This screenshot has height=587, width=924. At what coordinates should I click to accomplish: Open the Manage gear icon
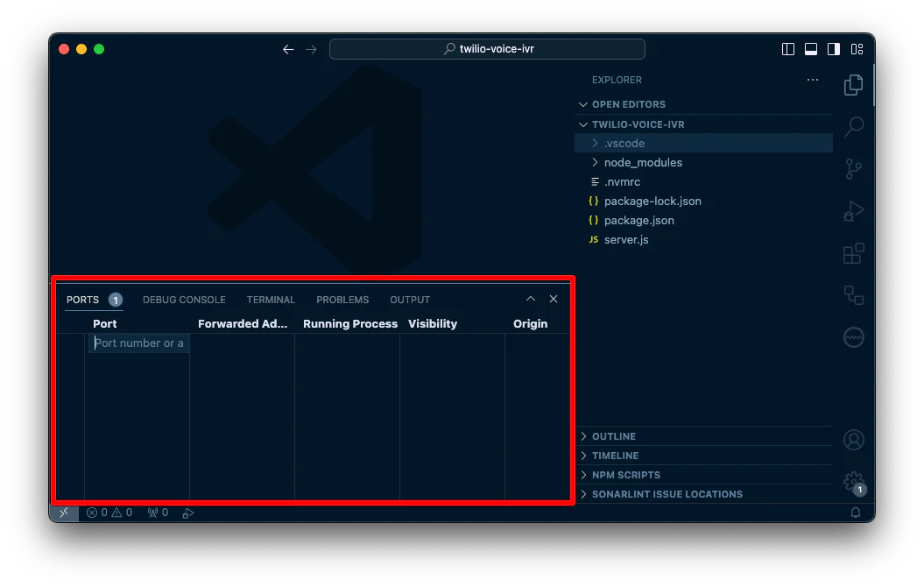(853, 482)
